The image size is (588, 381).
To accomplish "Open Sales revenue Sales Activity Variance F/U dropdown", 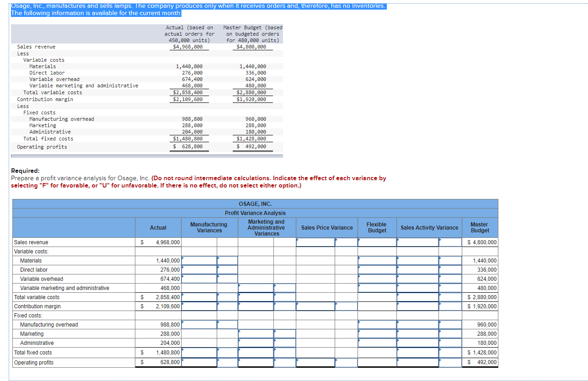I will tap(450, 242).
